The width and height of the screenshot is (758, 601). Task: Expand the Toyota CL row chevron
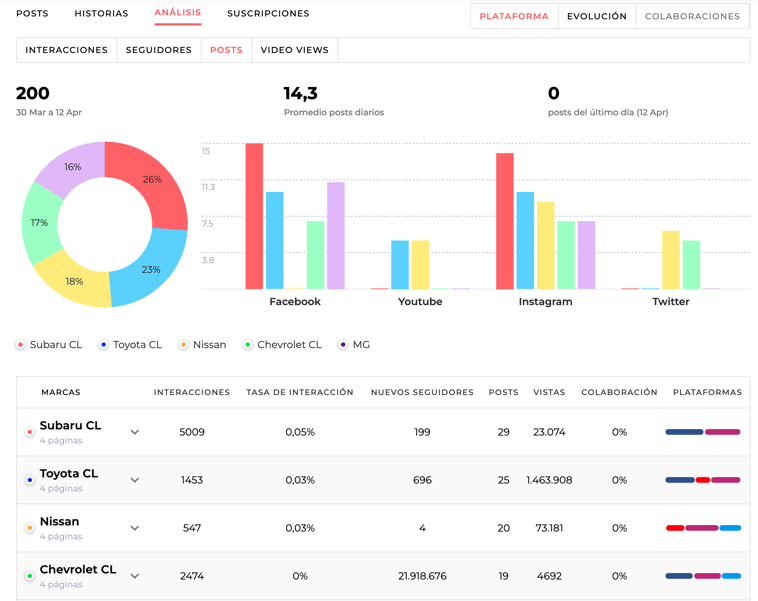(135, 480)
